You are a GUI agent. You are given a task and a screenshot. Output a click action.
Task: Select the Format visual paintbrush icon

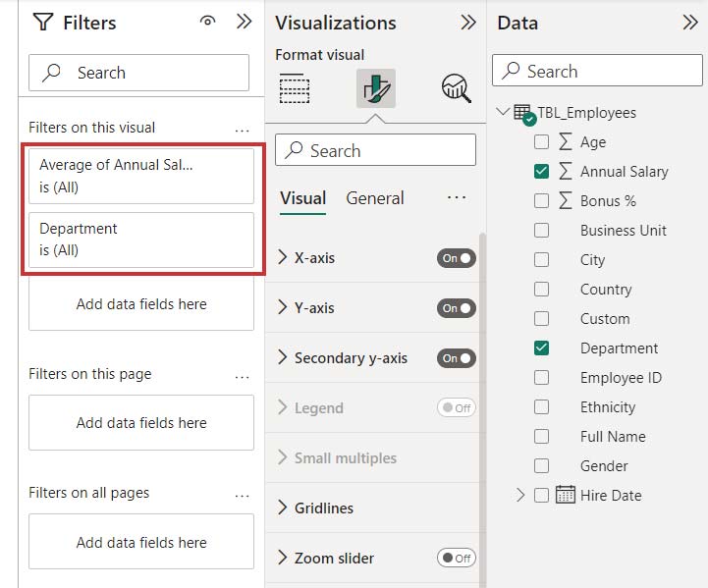point(376,88)
